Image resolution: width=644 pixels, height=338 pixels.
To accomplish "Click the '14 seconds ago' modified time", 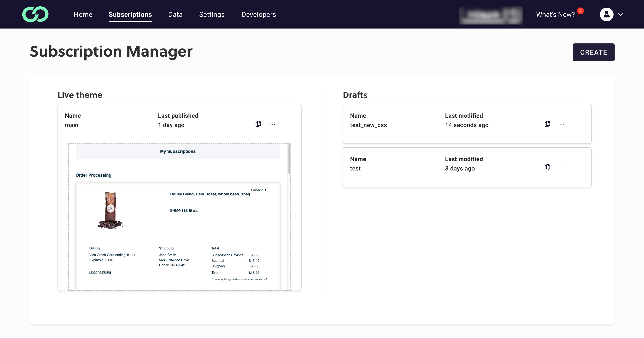I will [466, 125].
